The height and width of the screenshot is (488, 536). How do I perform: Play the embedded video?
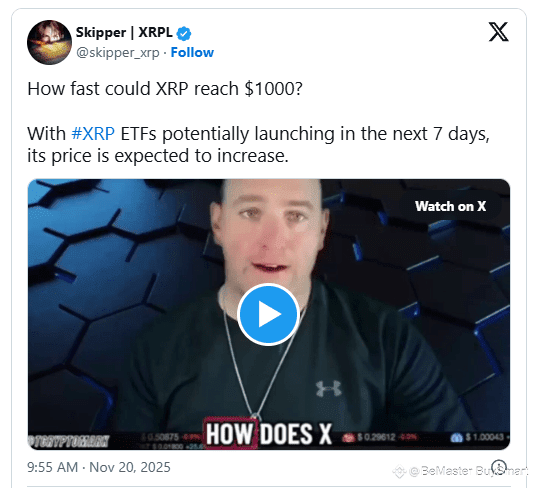pyautogui.click(x=268, y=314)
